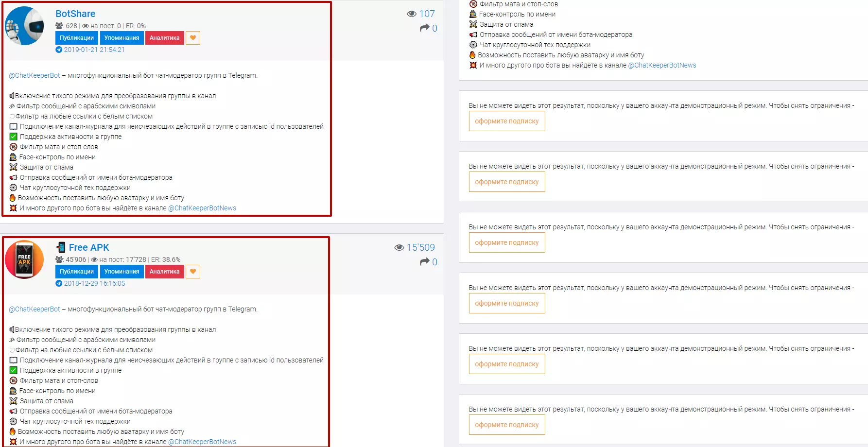The image size is (868, 447).
Task: Click collision emoji before BotShare's last line
Action: [14, 208]
